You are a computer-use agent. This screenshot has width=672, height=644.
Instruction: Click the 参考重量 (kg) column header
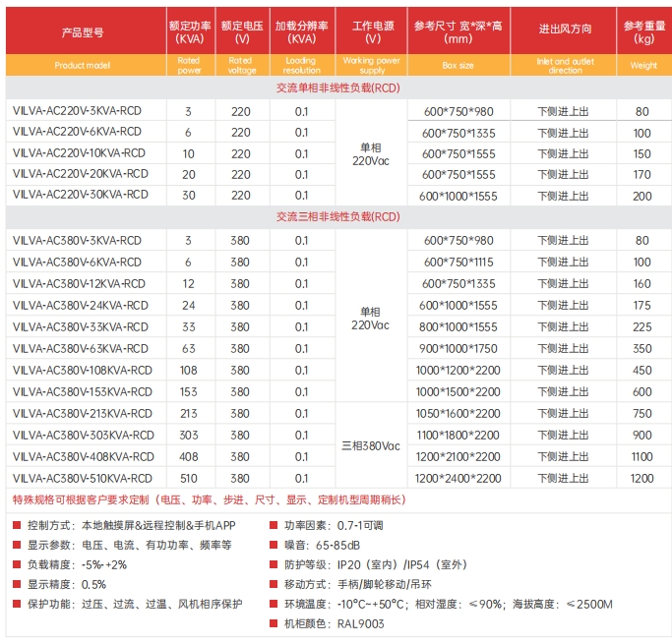641,31
